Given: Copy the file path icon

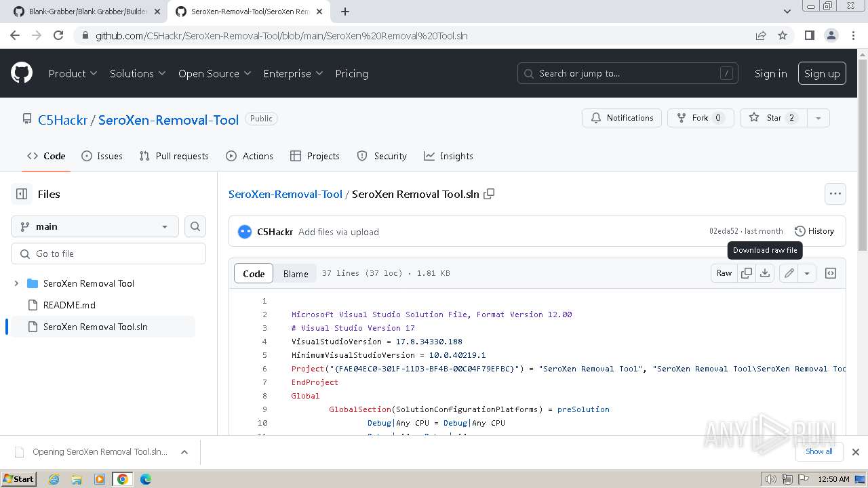Looking at the screenshot, I should (489, 194).
